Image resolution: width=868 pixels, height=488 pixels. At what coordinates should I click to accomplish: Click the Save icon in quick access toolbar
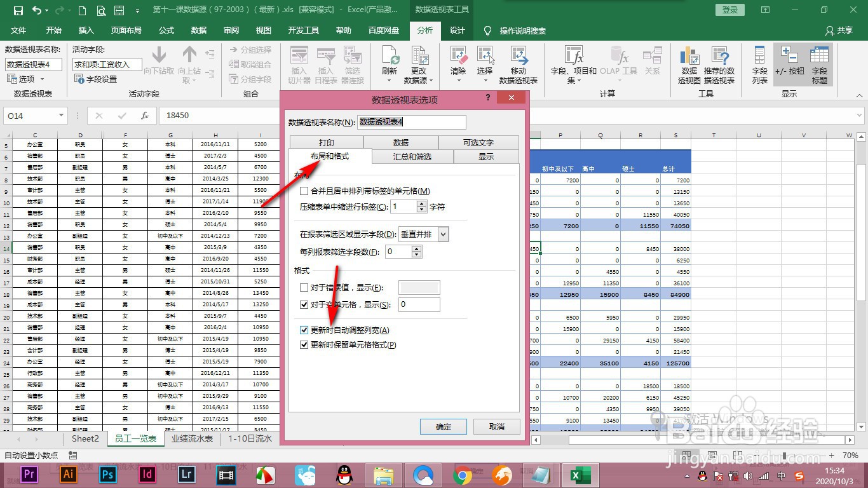pyautogui.click(x=18, y=10)
